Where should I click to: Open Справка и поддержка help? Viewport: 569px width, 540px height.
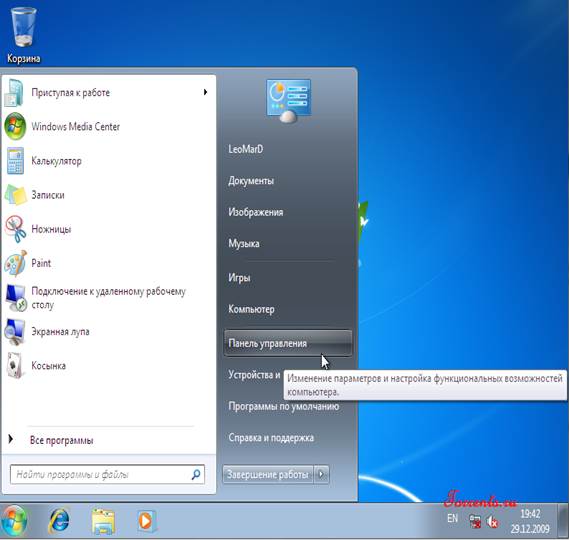271,438
